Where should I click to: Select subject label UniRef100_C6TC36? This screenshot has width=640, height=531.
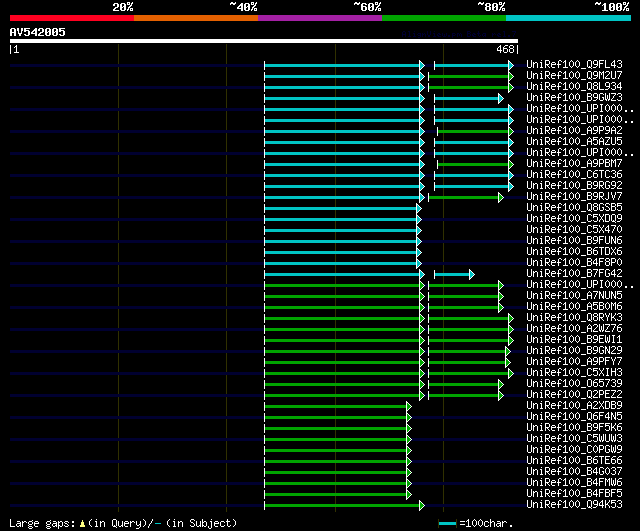574,175
